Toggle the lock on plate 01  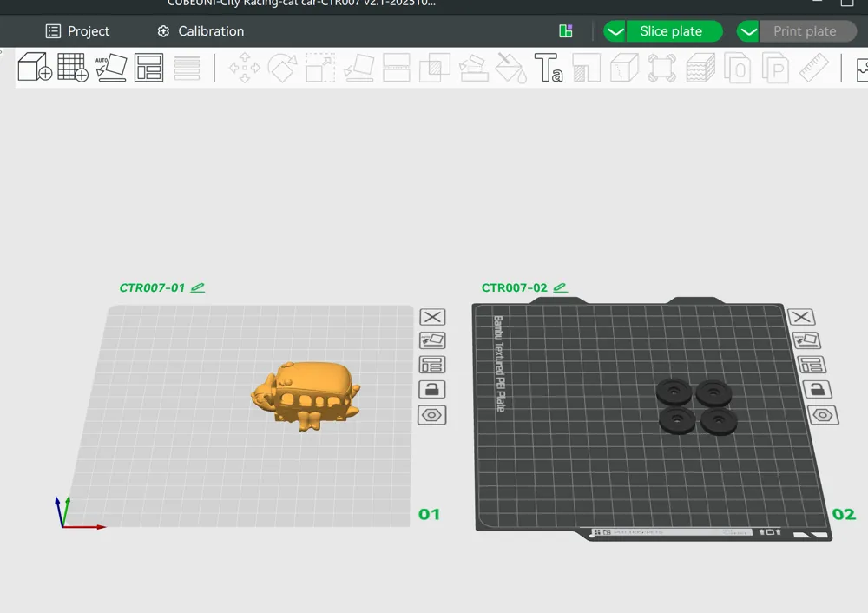431,389
